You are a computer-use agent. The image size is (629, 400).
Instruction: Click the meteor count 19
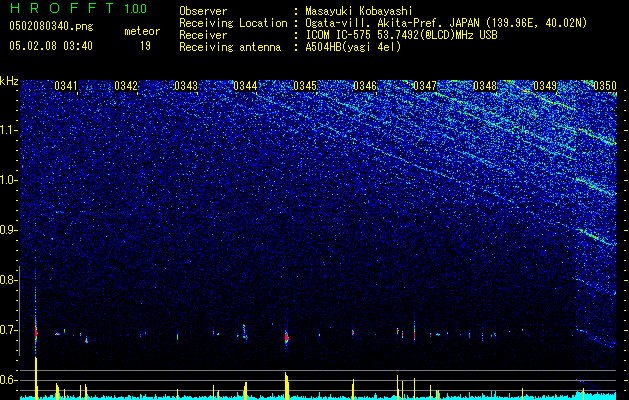[145, 46]
